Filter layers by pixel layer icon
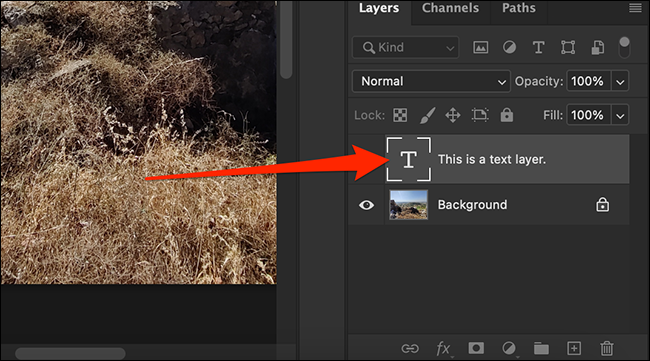The width and height of the screenshot is (650, 361). tap(480, 48)
